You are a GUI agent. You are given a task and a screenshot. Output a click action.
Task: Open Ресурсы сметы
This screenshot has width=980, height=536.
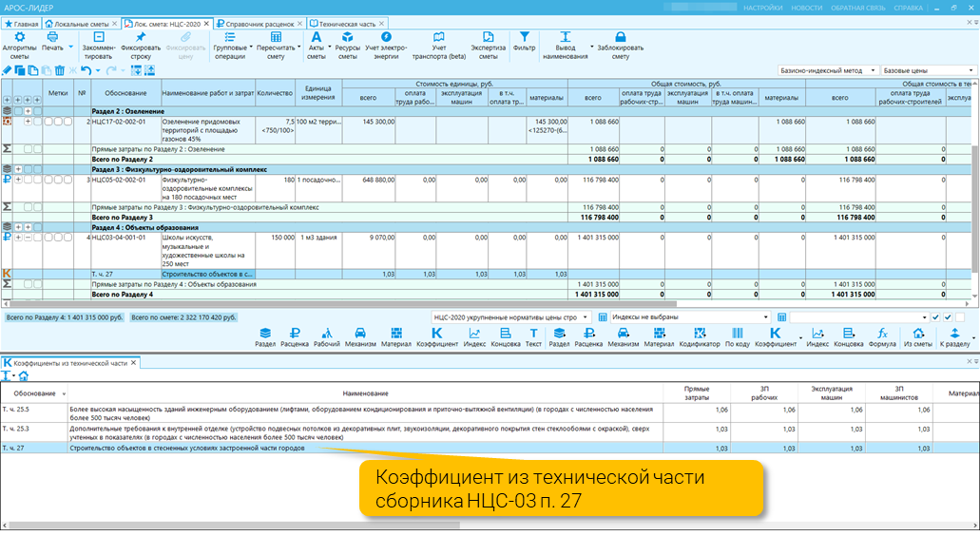(x=348, y=47)
